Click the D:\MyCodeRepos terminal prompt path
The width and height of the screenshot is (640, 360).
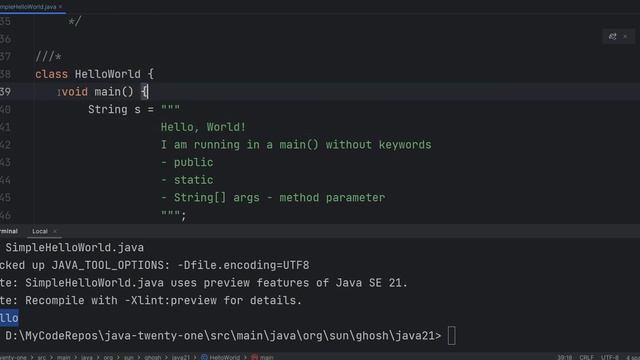[223, 336]
